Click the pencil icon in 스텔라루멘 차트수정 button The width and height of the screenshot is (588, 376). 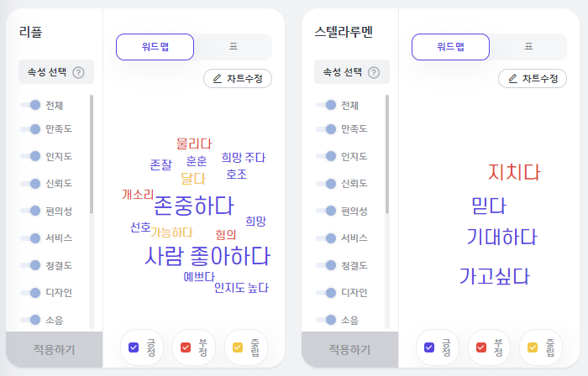(512, 79)
